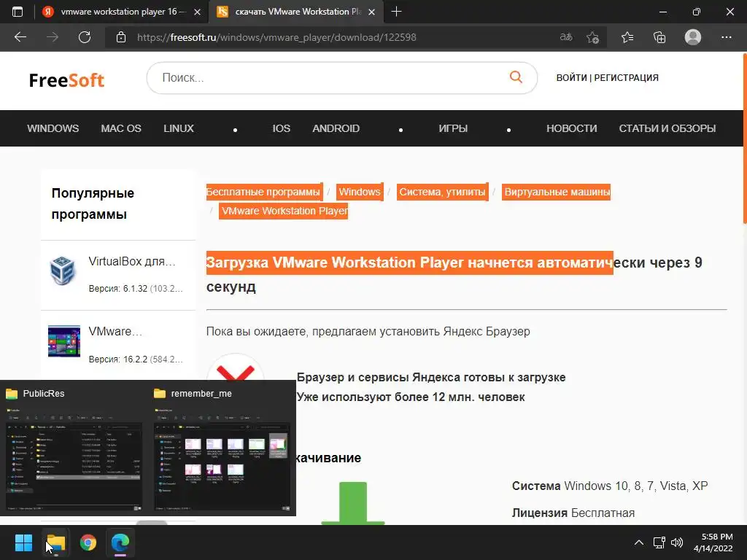Open the browser profile avatar
Viewport: 747px width, 560px height.
[693, 37]
